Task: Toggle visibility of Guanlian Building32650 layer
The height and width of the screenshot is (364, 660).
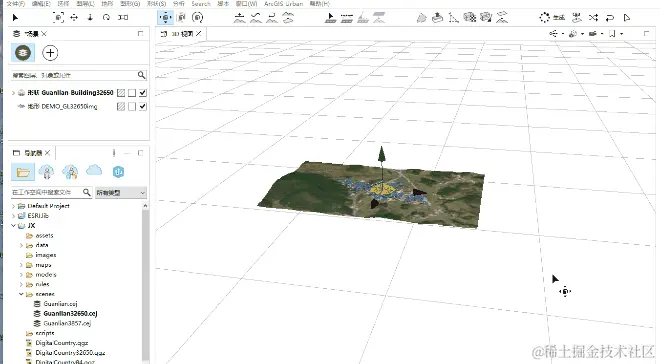Action: pos(143,93)
